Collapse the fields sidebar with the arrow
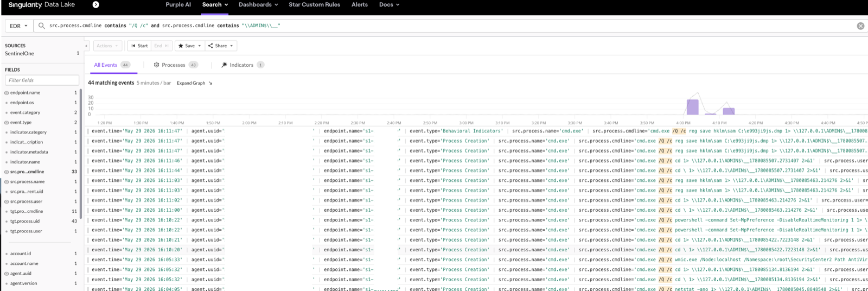Image resolution: width=868 pixels, height=291 pixels. coord(86,46)
